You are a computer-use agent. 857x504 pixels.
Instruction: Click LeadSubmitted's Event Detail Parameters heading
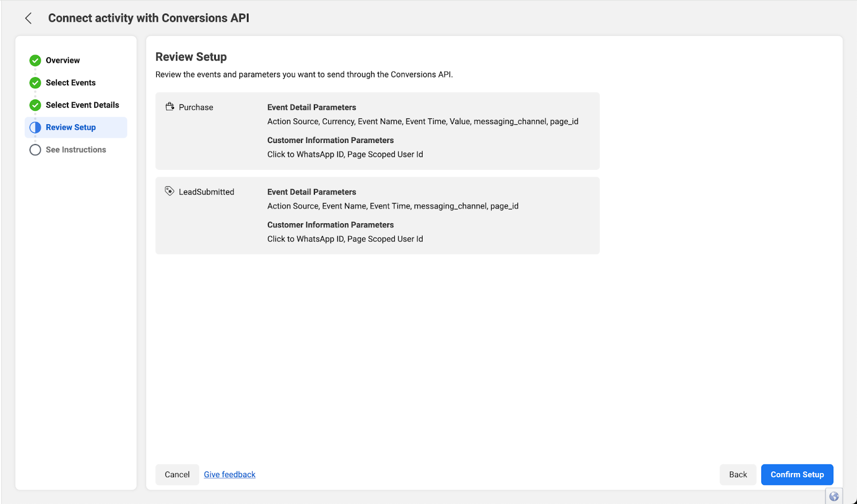click(x=312, y=192)
